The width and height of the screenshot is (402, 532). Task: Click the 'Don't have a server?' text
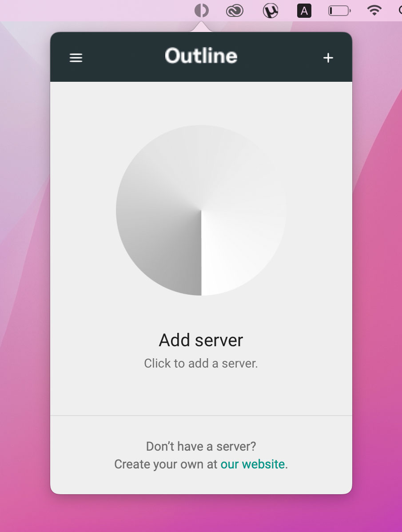click(201, 447)
